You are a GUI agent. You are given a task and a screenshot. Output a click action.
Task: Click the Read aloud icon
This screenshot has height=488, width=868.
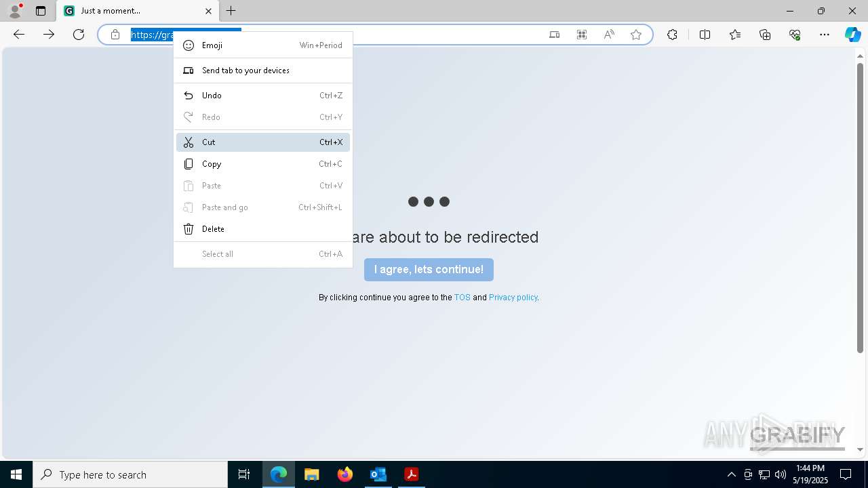tap(609, 35)
